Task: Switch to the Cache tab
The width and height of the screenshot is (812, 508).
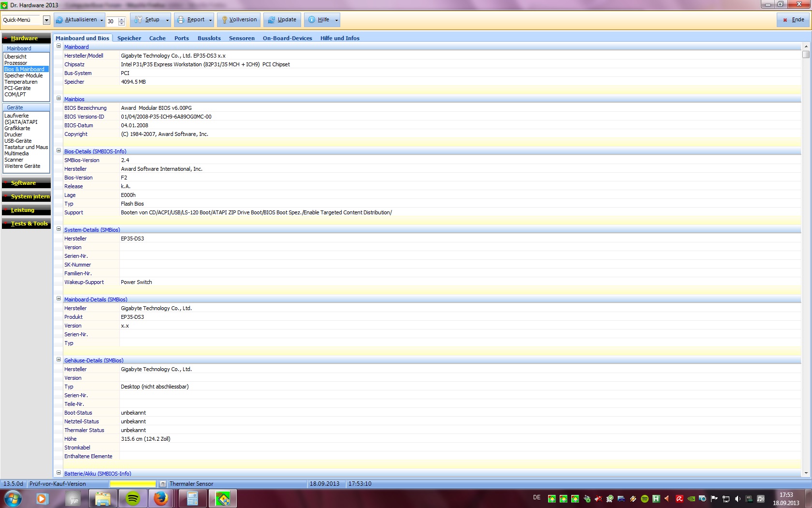Action: coord(157,38)
